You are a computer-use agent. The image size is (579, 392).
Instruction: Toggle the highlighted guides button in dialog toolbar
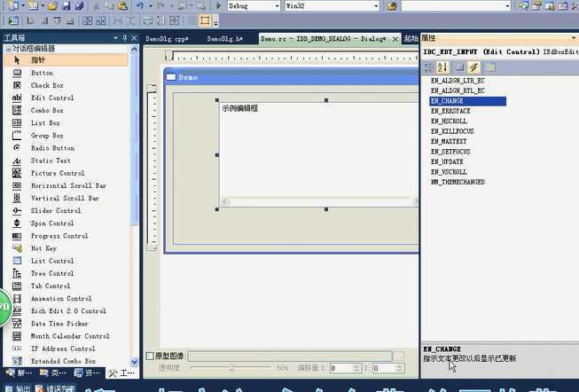[205, 20]
